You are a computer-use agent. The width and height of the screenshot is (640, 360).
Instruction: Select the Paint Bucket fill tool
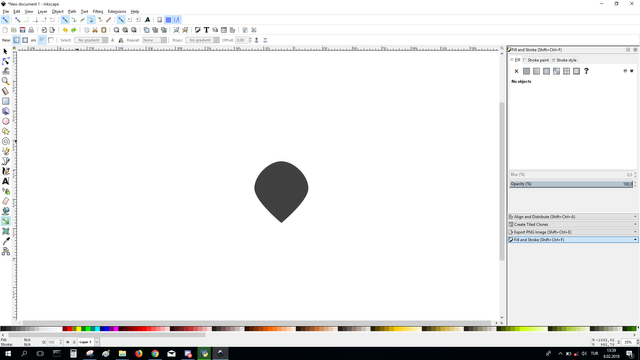5,211
